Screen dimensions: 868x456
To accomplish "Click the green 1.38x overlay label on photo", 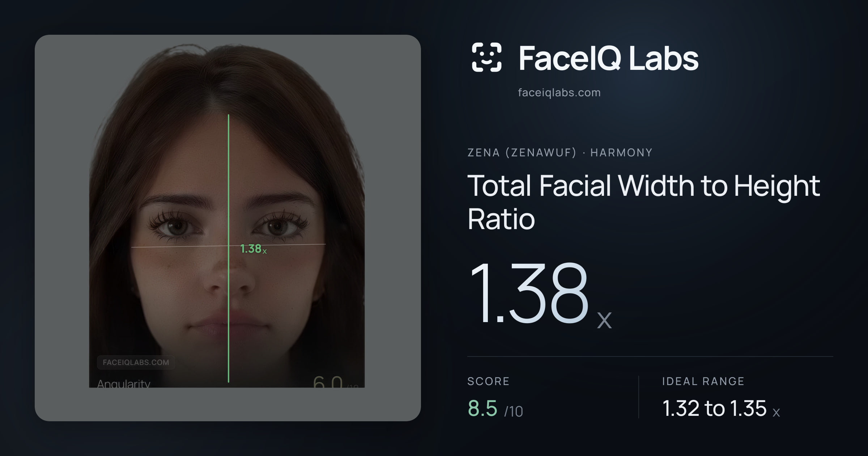I will point(253,249).
